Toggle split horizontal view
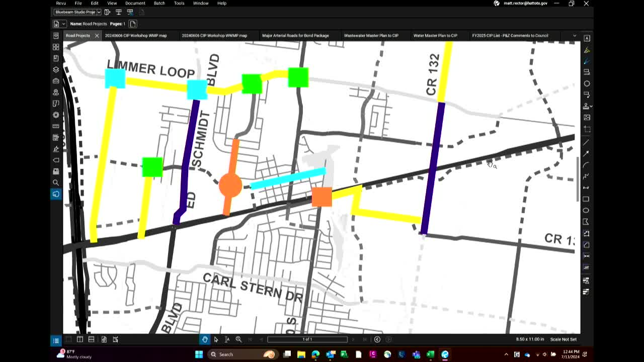This screenshot has width=644, height=362. click(91, 339)
